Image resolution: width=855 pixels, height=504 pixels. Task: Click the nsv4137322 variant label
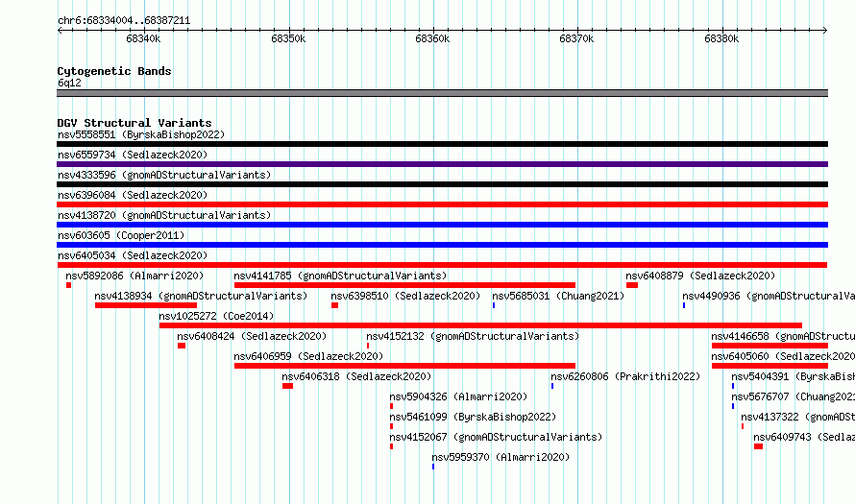pos(797,417)
